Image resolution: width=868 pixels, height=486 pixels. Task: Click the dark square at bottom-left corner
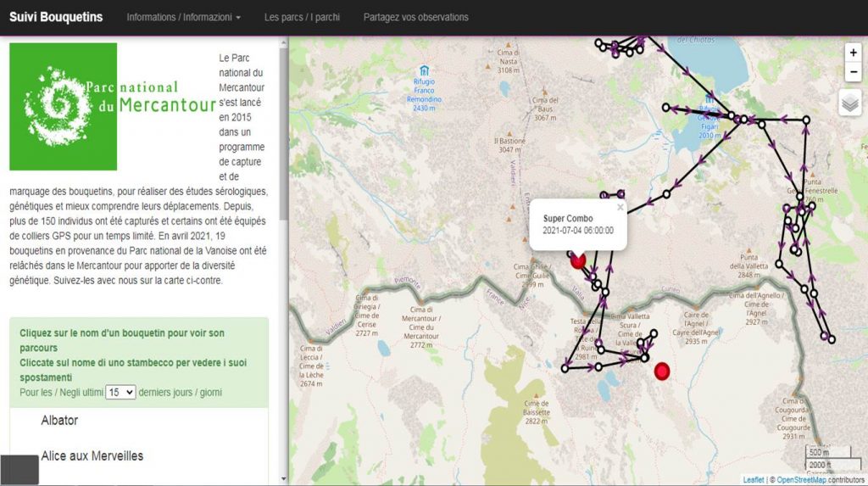pos(19,470)
